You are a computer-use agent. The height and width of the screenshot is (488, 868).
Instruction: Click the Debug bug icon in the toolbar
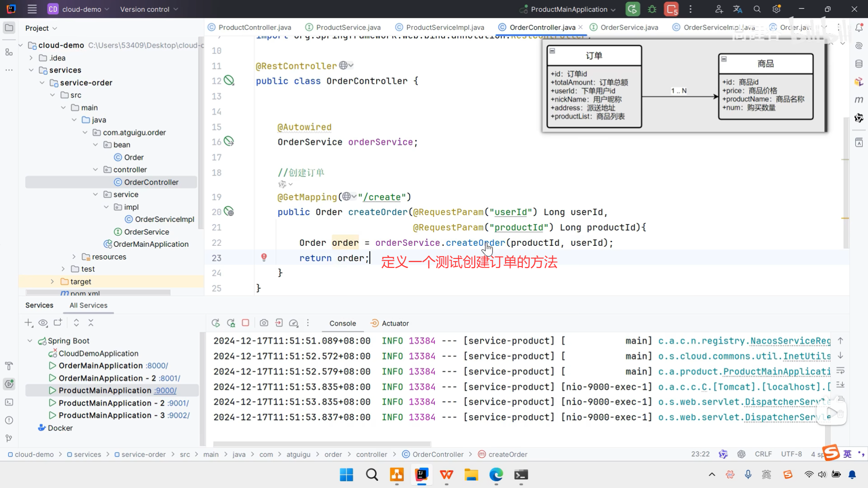click(x=652, y=9)
